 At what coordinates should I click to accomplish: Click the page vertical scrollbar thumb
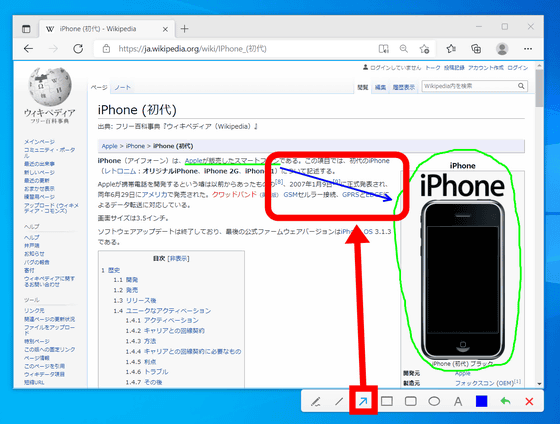click(x=539, y=88)
